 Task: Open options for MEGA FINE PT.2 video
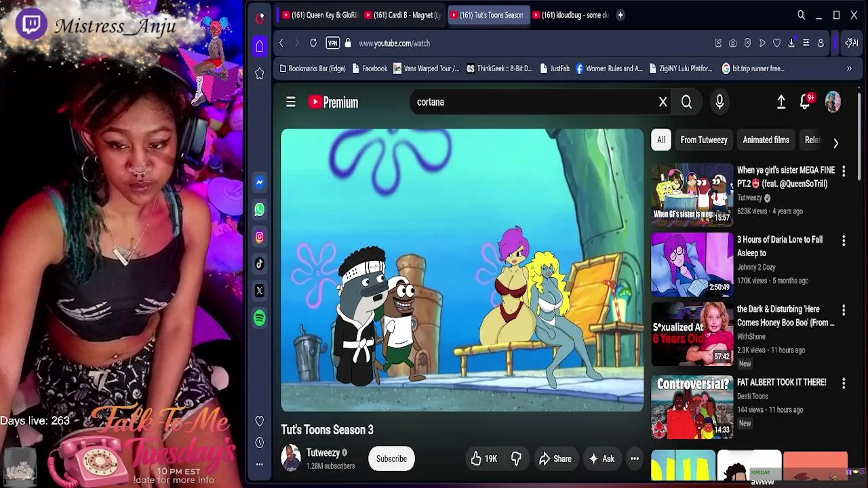pos(844,171)
